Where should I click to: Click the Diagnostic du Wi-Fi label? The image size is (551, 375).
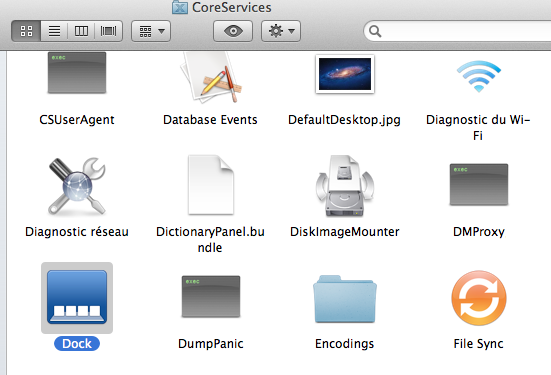pyautogui.click(x=478, y=128)
